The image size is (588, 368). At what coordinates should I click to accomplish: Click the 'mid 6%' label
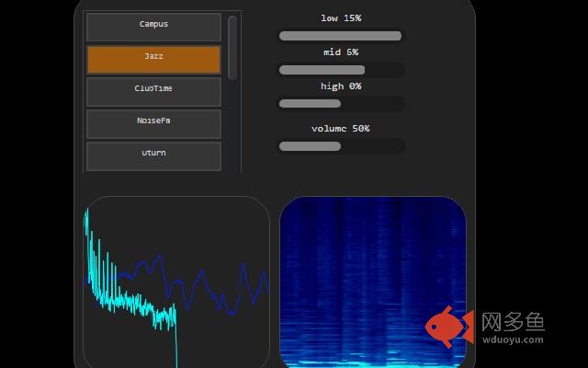[341, 52]
